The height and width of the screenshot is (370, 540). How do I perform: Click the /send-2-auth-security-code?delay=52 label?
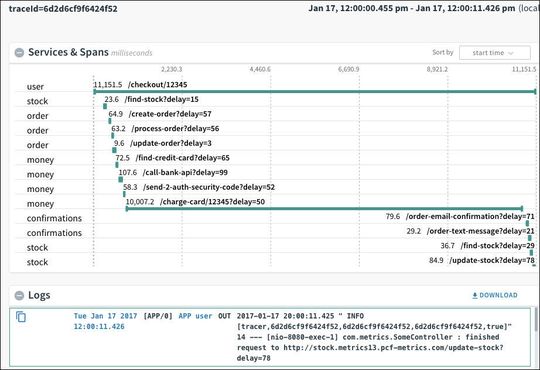[x=209, y=187]
